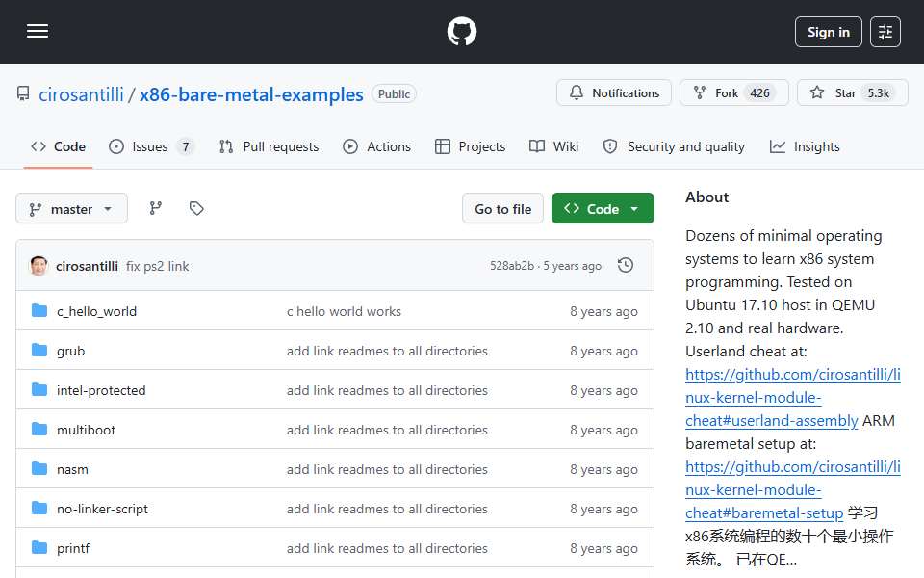Open userland-assembly cheat link in About

(x=792, y=398)
